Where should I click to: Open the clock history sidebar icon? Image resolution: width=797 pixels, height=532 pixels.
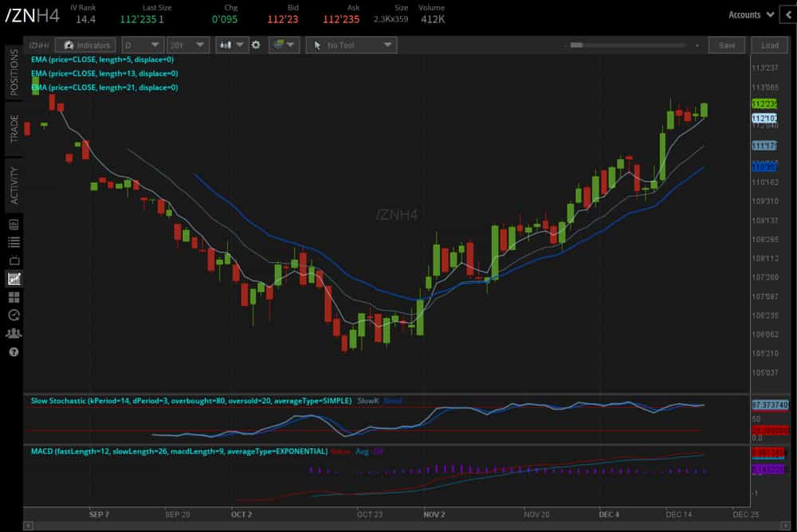click(x=14, y=315)
